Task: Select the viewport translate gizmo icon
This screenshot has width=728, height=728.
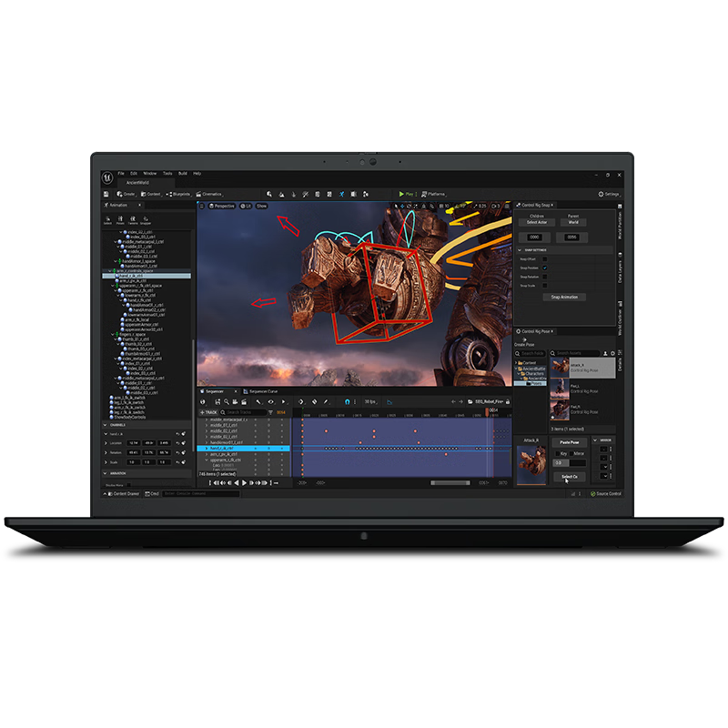Action: (x=402, y=207)
